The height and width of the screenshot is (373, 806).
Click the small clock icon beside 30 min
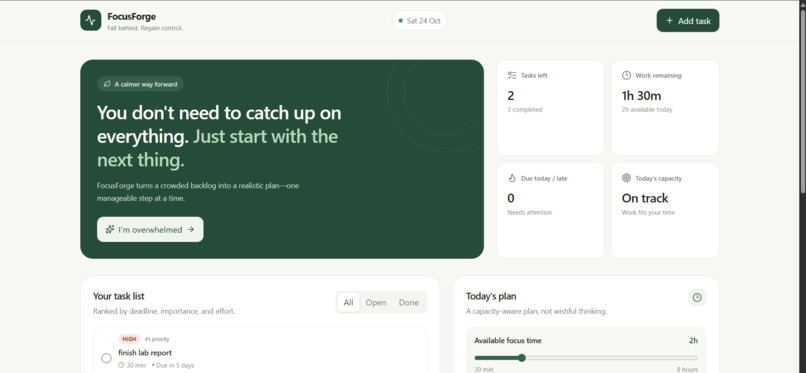coord(121,365)
